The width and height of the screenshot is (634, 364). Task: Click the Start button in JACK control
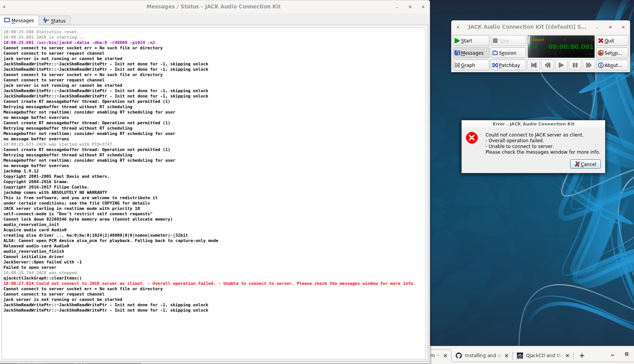(471, 41)
